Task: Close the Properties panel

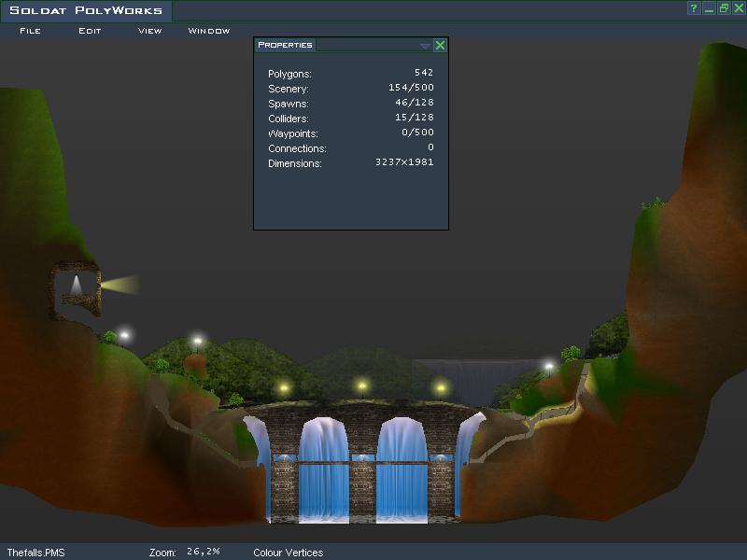Action: (441, 45)
